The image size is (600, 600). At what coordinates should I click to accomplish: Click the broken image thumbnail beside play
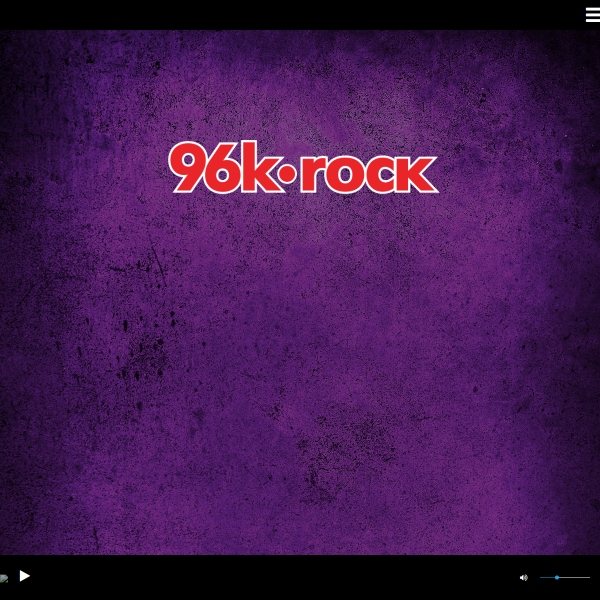tap(4, 578)
